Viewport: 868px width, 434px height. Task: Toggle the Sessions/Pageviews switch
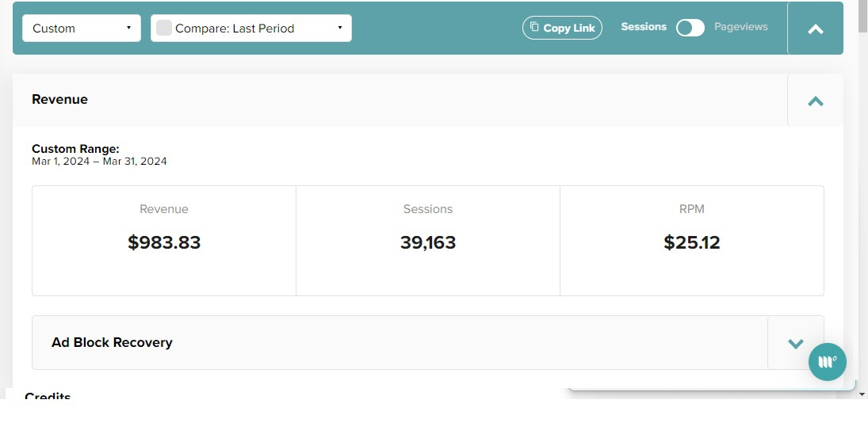(x=690, y=28)
